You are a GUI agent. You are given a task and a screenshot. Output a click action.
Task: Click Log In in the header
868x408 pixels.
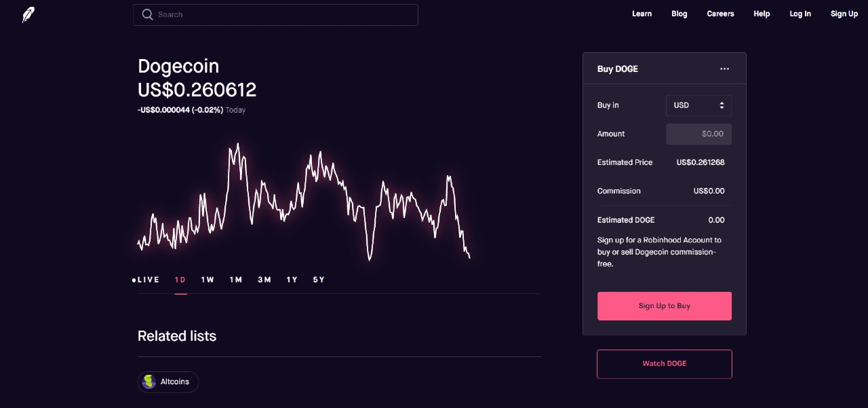(800, 14)
